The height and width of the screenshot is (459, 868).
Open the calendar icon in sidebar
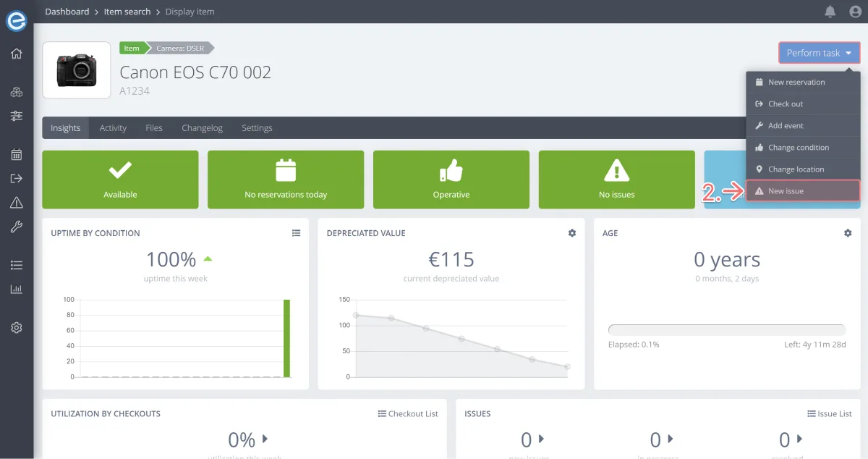pyautogui.click(x=16, y=154)
